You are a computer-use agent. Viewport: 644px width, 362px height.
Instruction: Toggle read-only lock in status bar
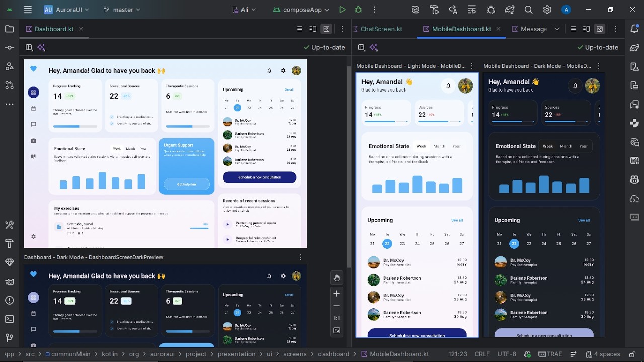(x=633, y=354)
